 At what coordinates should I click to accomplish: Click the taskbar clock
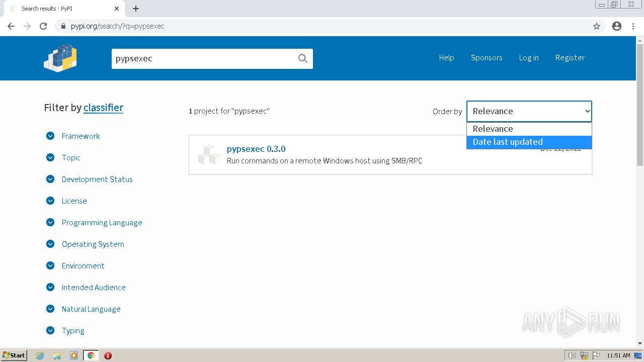618,355
